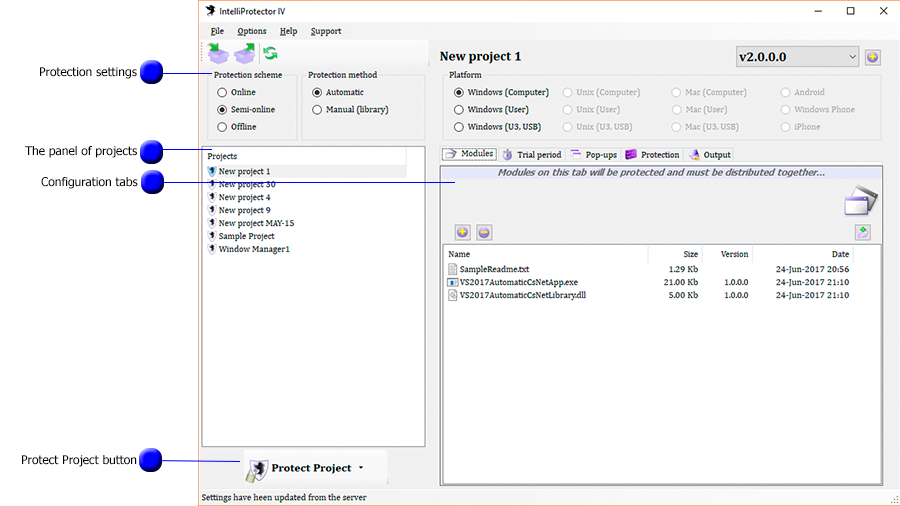
Task: Open the Options menu
Action: click(252, 31)
